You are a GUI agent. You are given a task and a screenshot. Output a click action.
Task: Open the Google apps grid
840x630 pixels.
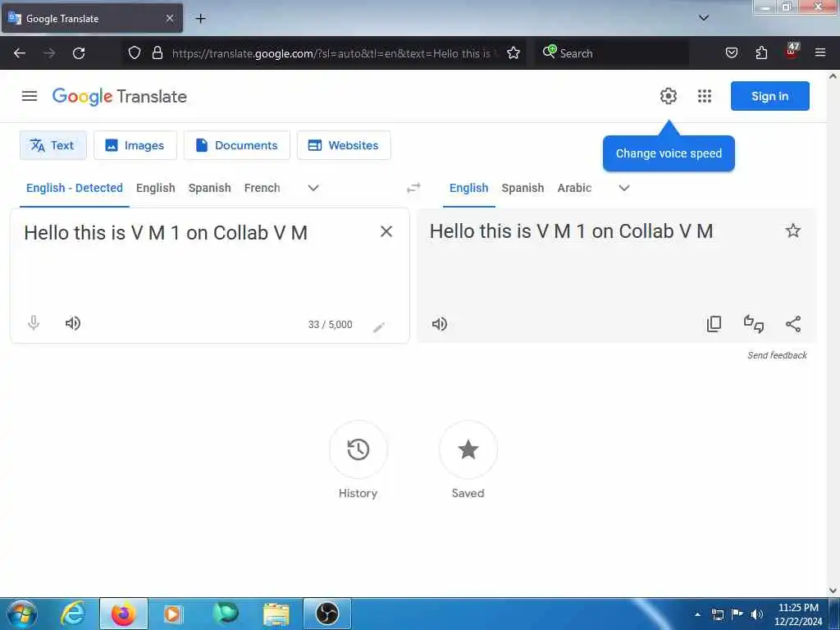(705, 96)
